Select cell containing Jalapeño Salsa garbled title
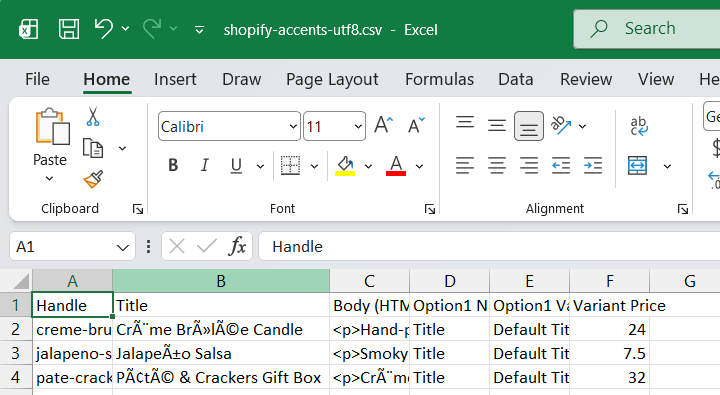720x395 pixels. 221,353
